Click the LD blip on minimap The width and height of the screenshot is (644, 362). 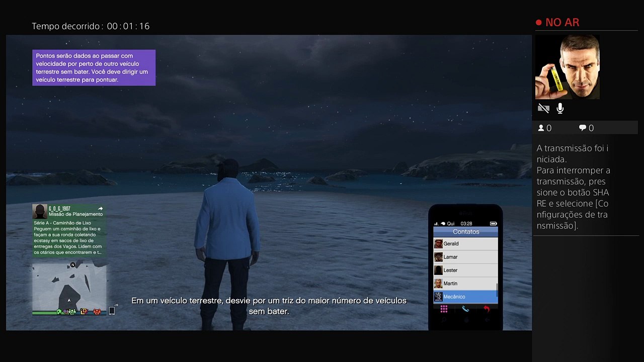tap(84, 312)
